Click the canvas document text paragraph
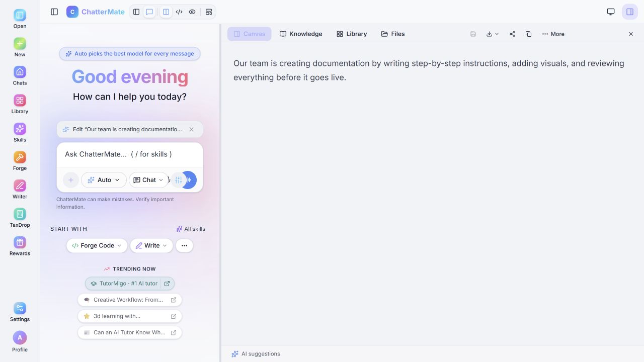 429,70
